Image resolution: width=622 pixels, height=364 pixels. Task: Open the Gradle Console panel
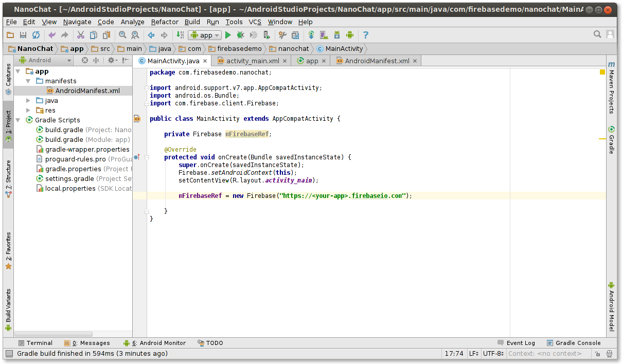(x=574, y=343)
